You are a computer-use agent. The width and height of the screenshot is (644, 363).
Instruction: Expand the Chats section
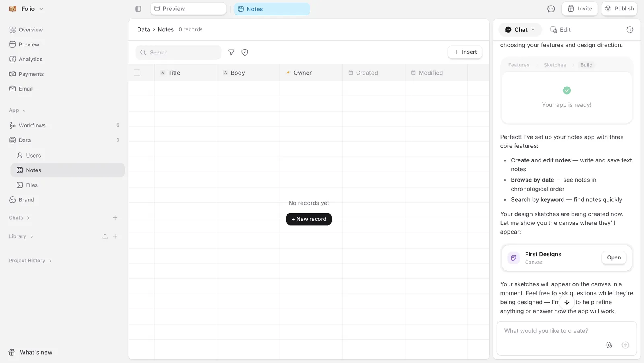click(19, 218)
